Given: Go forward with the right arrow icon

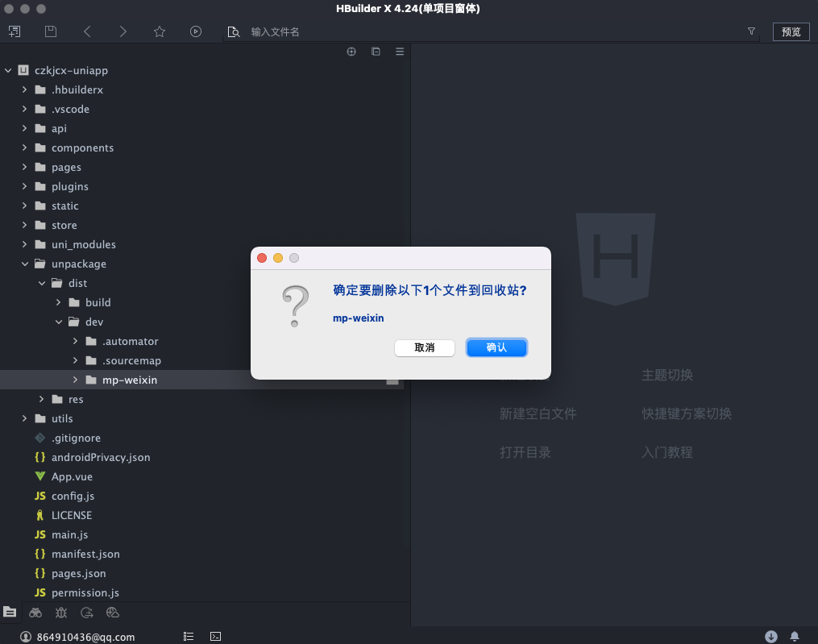Looking at the screenshot, I should click(123, 31).
